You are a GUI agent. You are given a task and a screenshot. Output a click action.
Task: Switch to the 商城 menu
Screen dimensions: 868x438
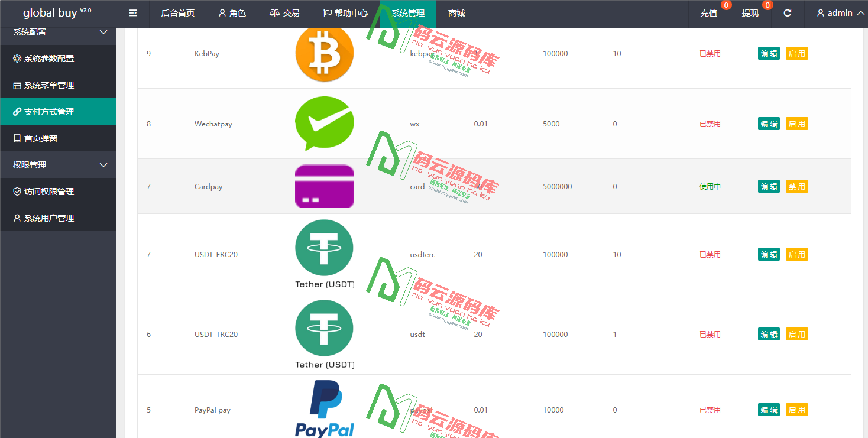tap(455, 12)
